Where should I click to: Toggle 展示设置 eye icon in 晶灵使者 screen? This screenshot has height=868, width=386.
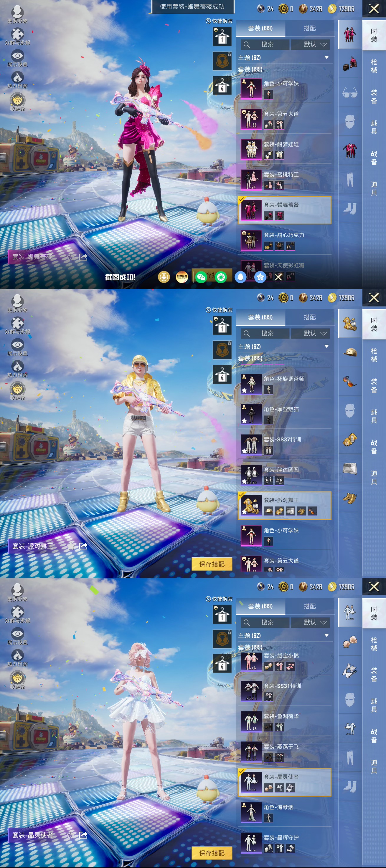[17, 633]
